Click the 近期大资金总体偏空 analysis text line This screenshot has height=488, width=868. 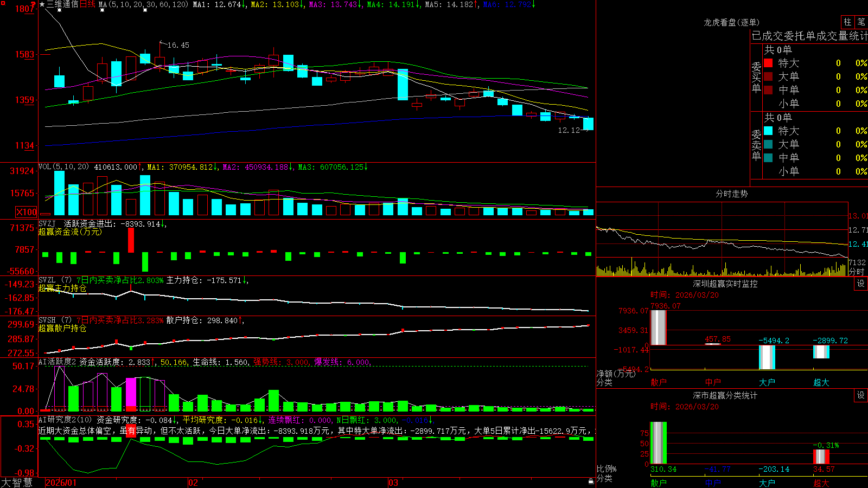tap(316, 431)
